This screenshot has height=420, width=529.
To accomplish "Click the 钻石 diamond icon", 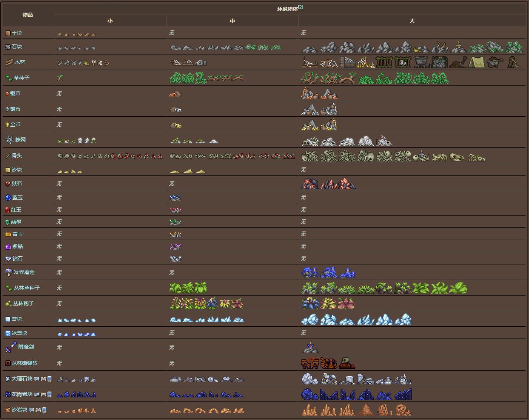I will tap(8, 259).
